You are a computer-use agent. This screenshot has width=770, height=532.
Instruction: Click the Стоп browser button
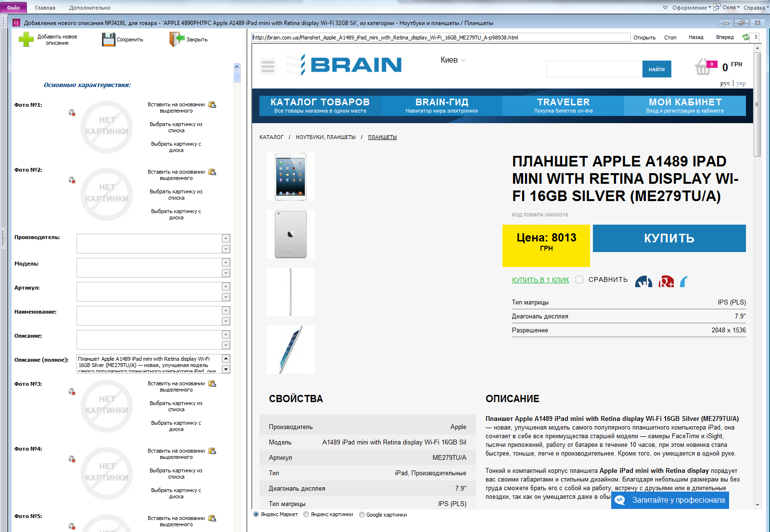click(x=670, y=37)
